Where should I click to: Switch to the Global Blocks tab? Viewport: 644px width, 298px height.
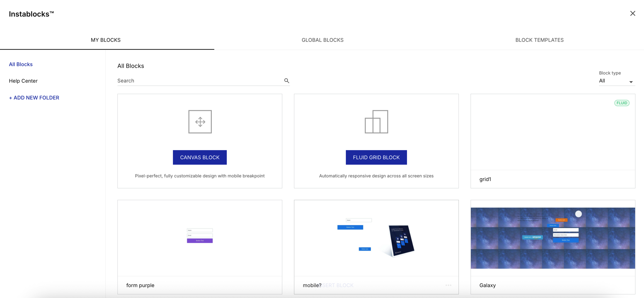point(322,40)
